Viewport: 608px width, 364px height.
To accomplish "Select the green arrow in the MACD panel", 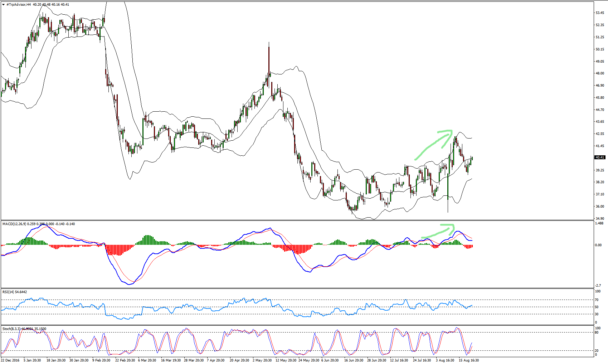I will pos(438,231).
